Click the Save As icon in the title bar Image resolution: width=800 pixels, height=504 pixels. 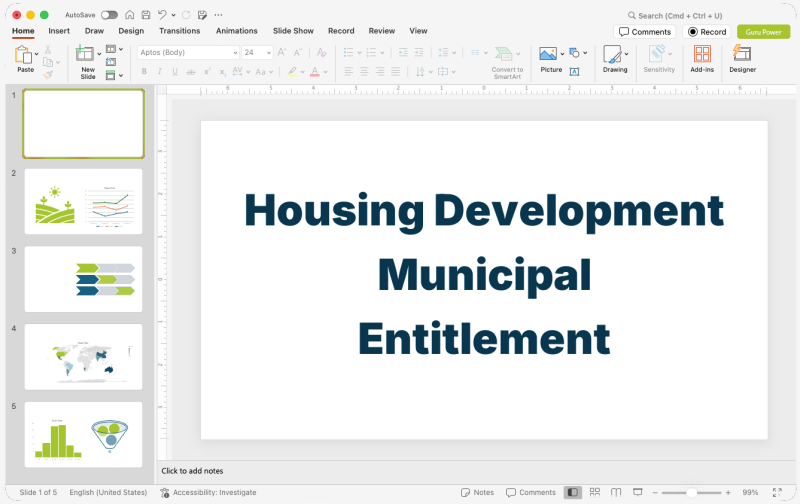(203, 15)
